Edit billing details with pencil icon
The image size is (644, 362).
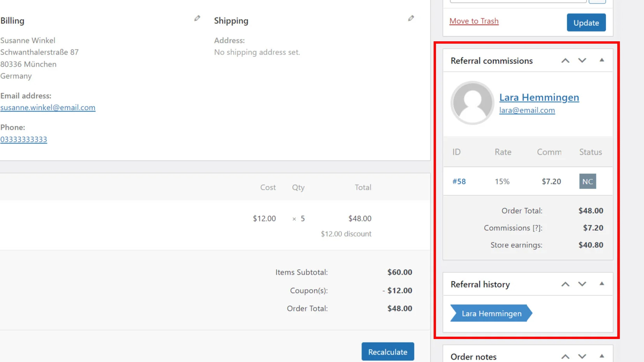pyautogui.click(x=197, y=18)
